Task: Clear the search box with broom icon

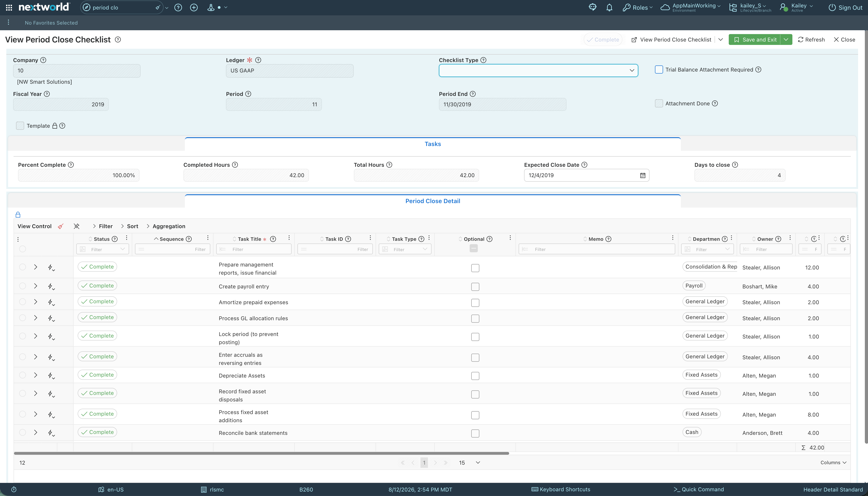Action: 158,7
